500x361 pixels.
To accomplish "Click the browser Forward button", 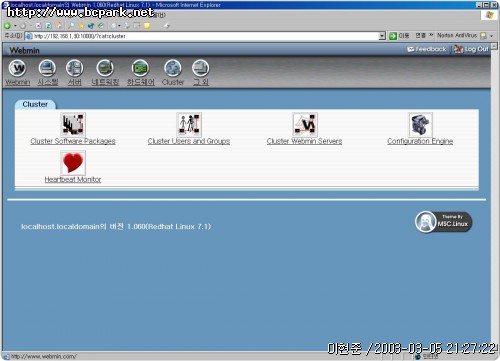I will point(23,26).
